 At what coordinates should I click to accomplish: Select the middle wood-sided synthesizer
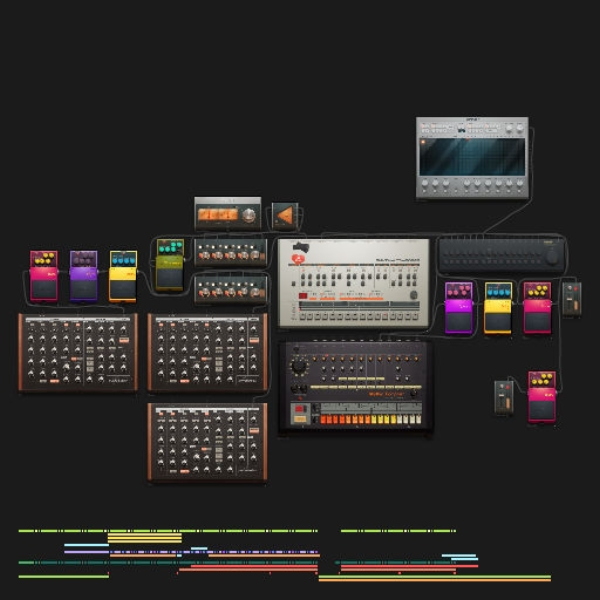207,352
